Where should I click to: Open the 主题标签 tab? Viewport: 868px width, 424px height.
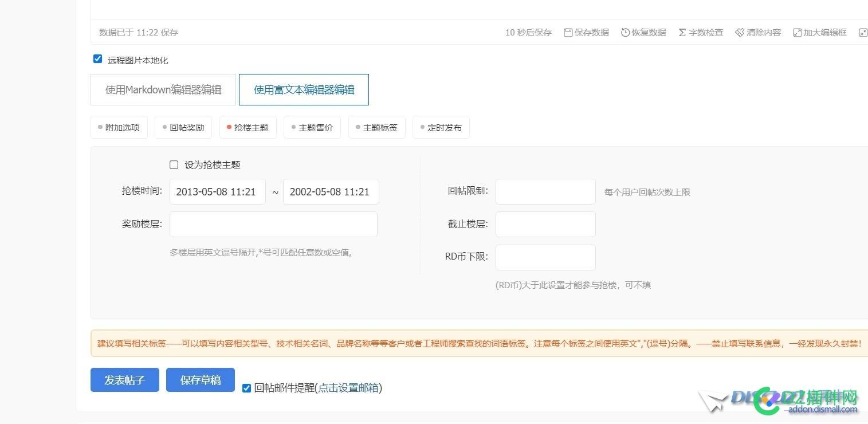[377, 127]
